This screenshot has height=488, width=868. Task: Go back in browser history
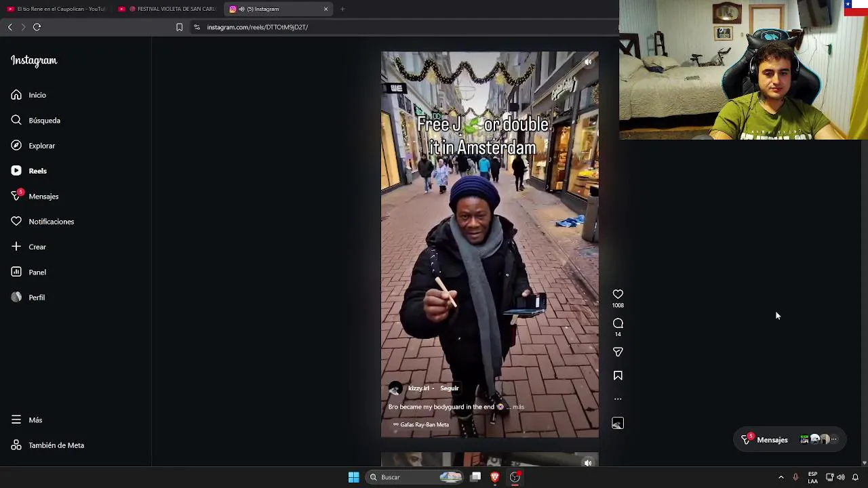coord(9,27)
